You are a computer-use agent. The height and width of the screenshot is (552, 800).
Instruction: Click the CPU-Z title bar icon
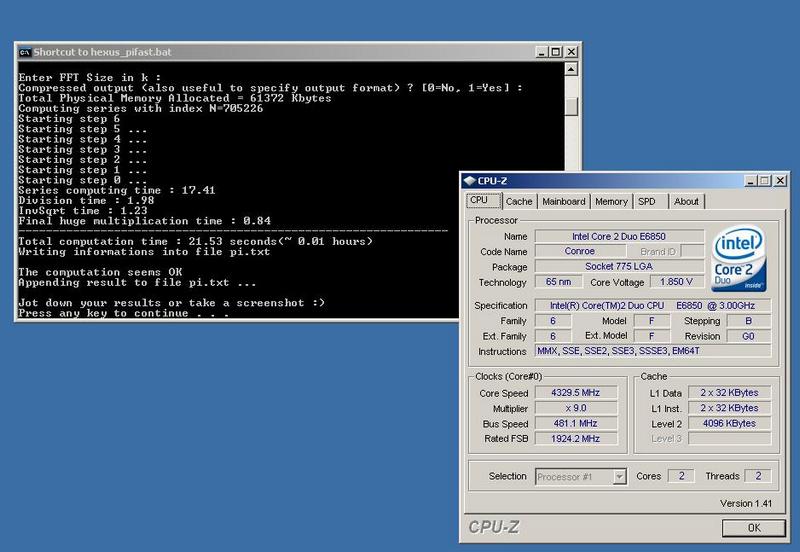click(469, 181)
